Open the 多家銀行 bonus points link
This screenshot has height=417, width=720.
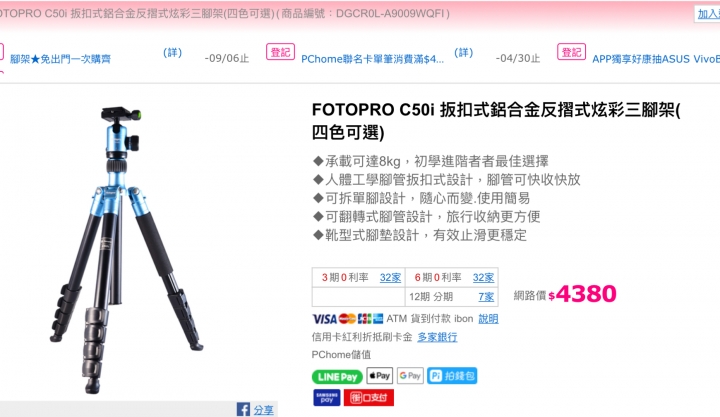coord(437,337)
